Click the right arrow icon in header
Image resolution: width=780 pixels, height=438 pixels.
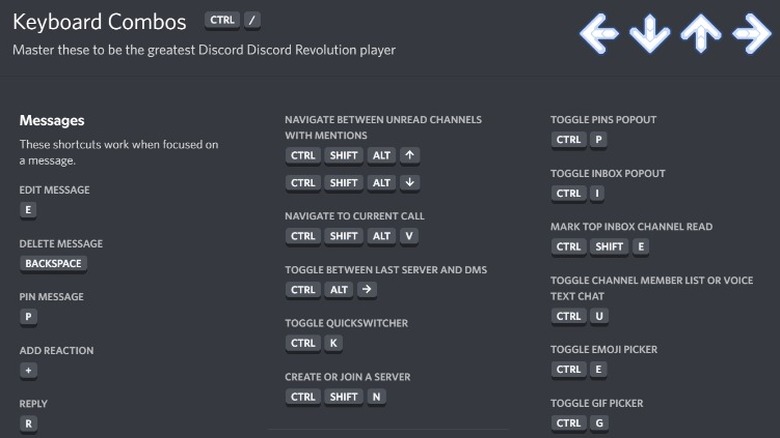[x=751, y=35]
